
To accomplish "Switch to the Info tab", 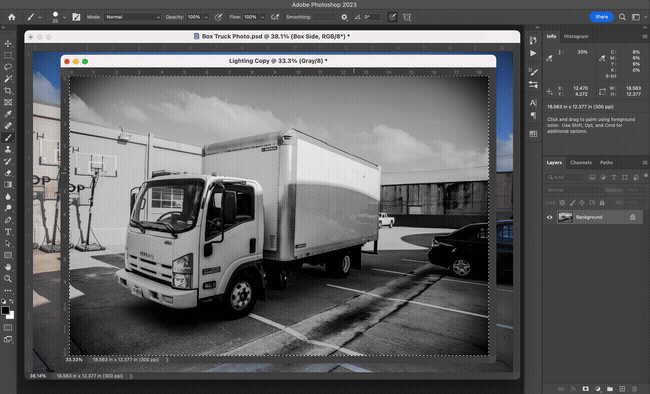I will [x=551, y=36].
